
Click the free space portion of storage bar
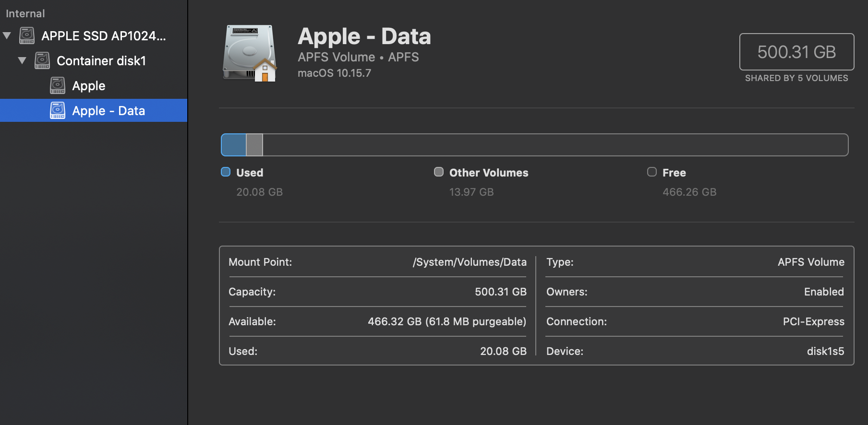[552, 145]
